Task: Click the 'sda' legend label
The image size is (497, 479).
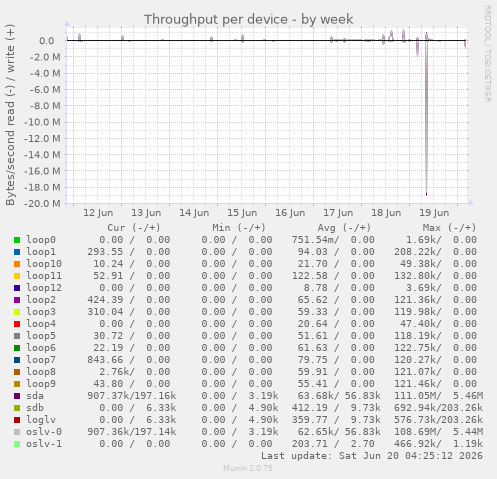Action: [35, 396]
